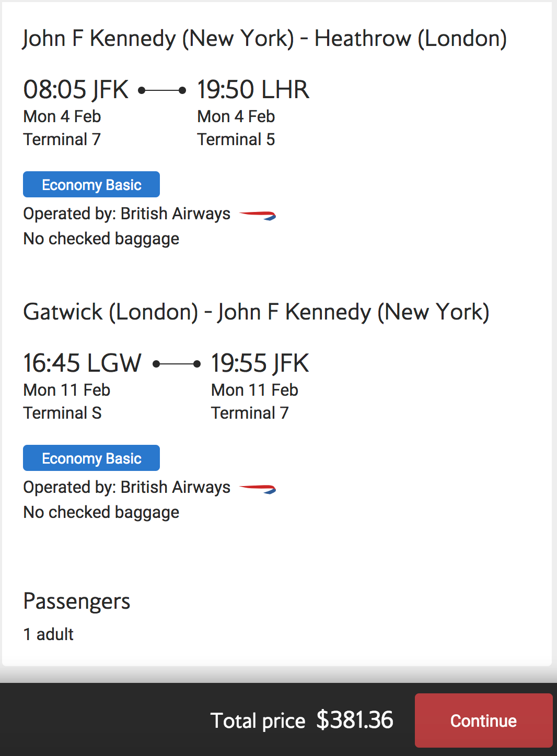This screenshot has width=557, height=756.
Task: Click the 19:55 JFK arrival time
Action: pos(260,363)
